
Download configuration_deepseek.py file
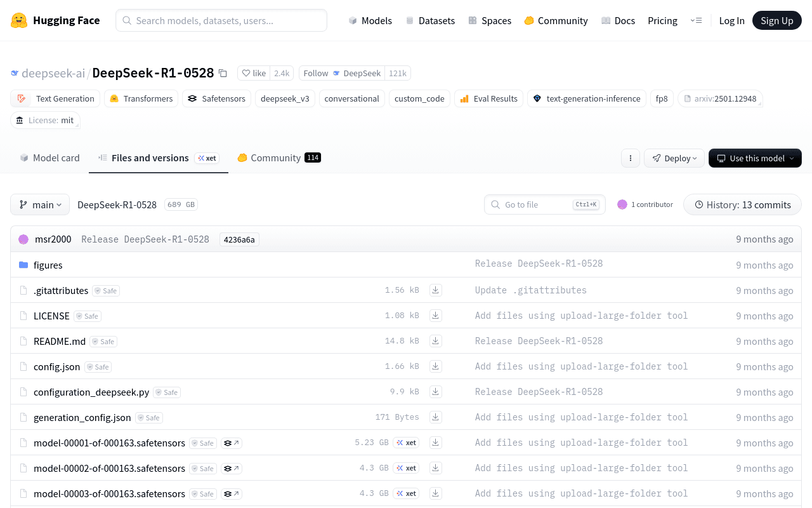[x=436, y=392]
